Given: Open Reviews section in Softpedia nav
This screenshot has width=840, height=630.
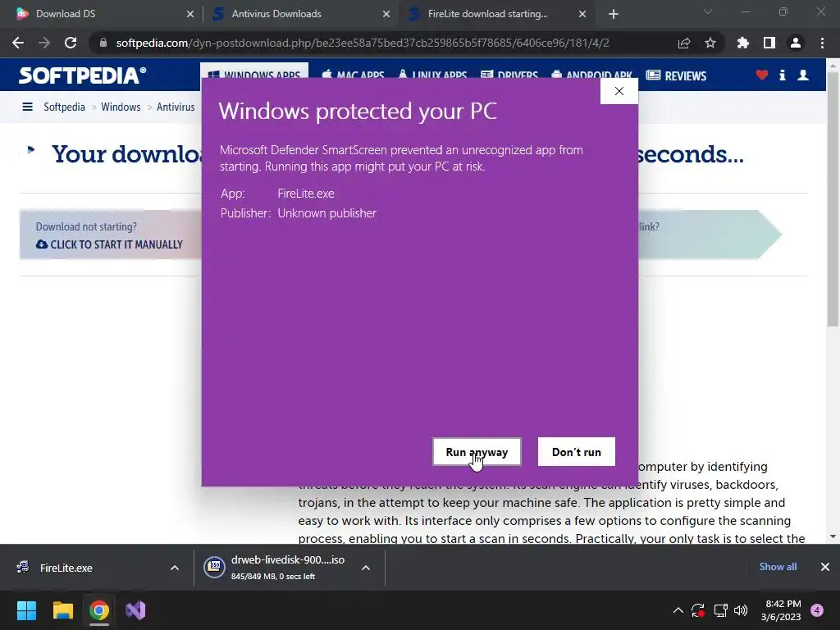Looking at the screenshot, I should pos(676,75).
